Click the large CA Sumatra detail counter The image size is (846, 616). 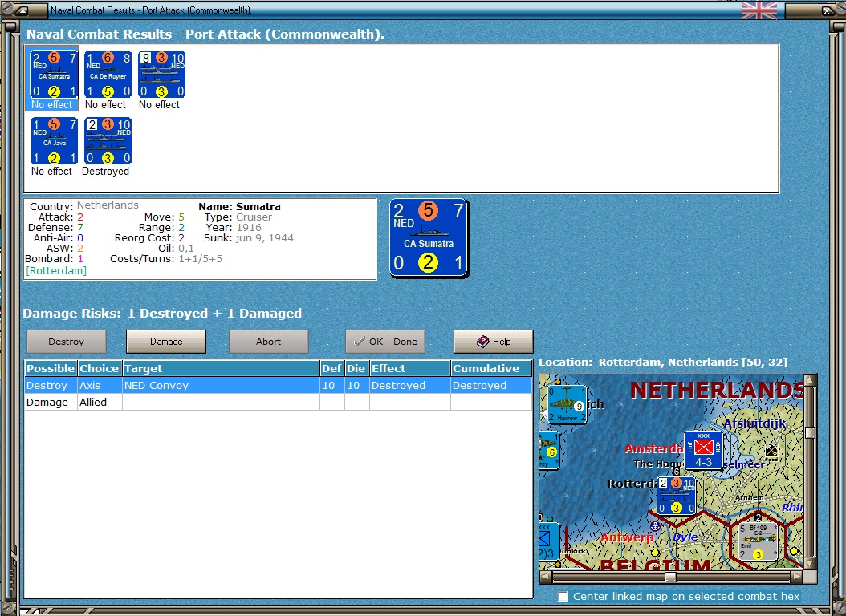pyautogui.click(x=429, y=237)
